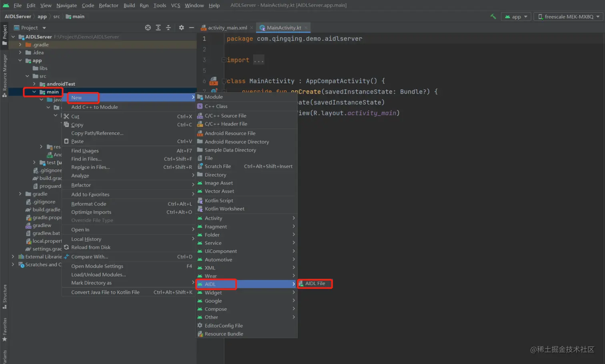Open Mark Directory as submenu
Screen dimensions: 605x364
pos(129,283)
